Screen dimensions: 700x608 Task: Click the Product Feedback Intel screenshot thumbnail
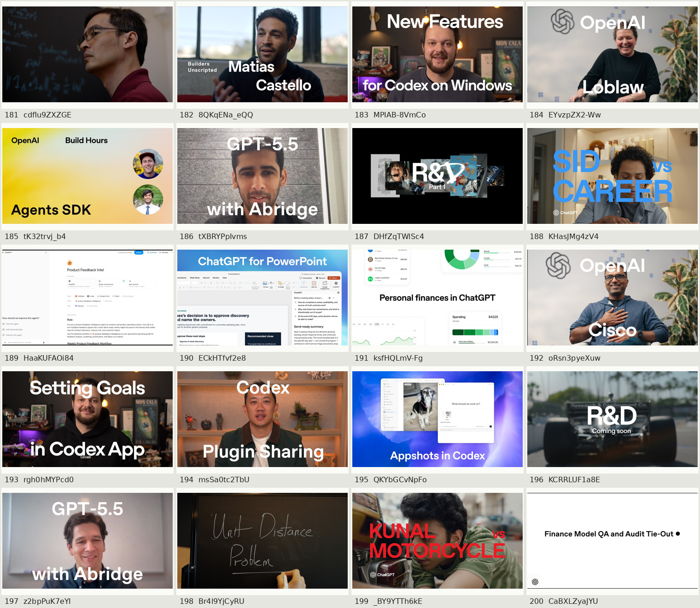(x=87, y=298)
